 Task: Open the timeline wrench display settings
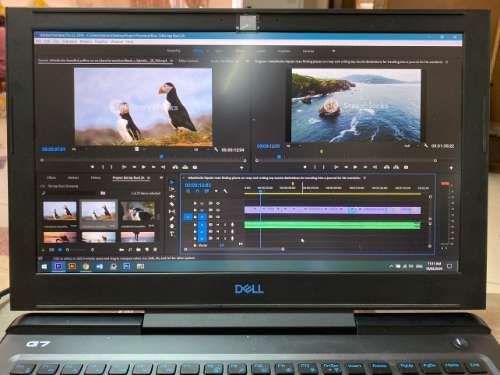click(226, 191)
